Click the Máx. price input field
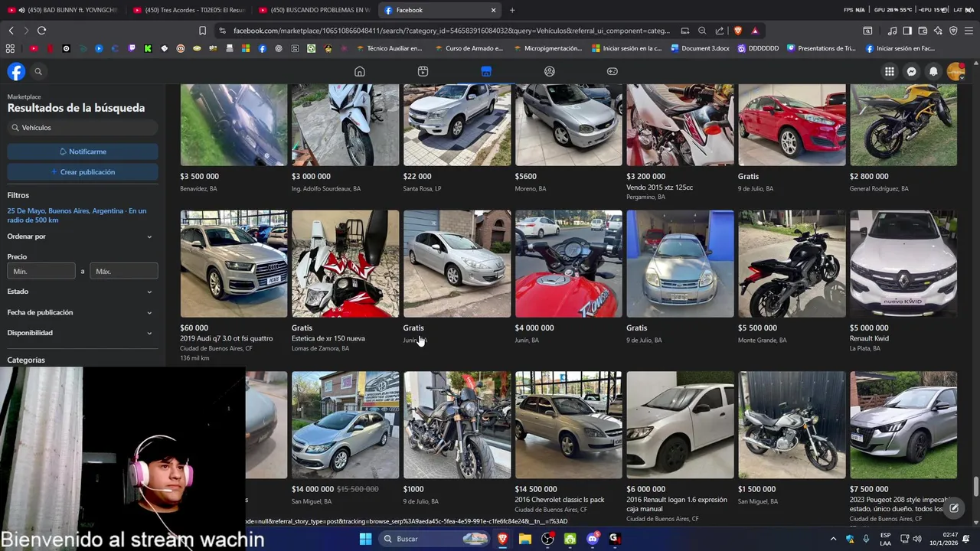980x551 pixels. point(124,271)
